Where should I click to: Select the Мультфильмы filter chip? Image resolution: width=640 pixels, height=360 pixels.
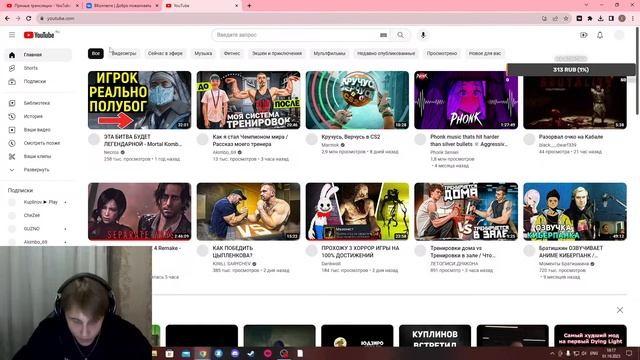pos(329,53)
